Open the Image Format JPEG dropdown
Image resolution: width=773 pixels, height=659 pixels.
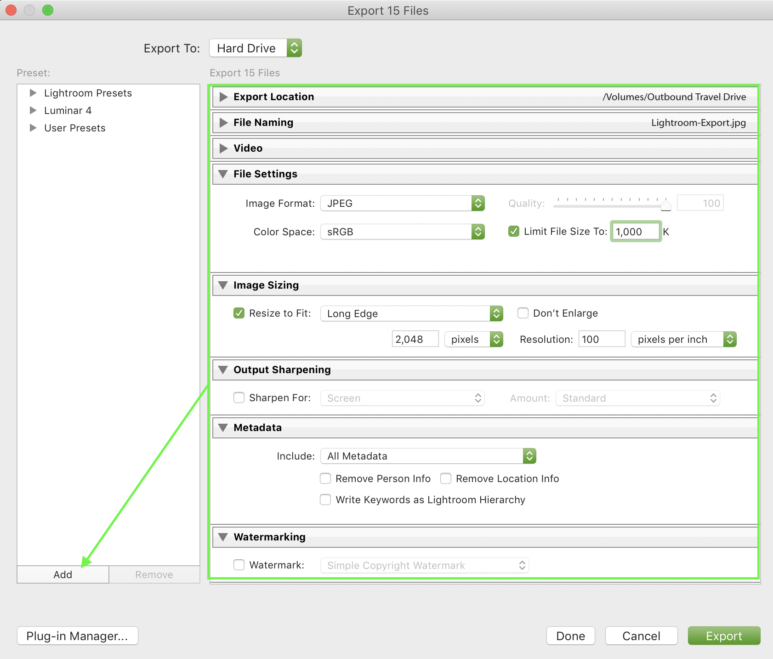(x=404, y=203)
